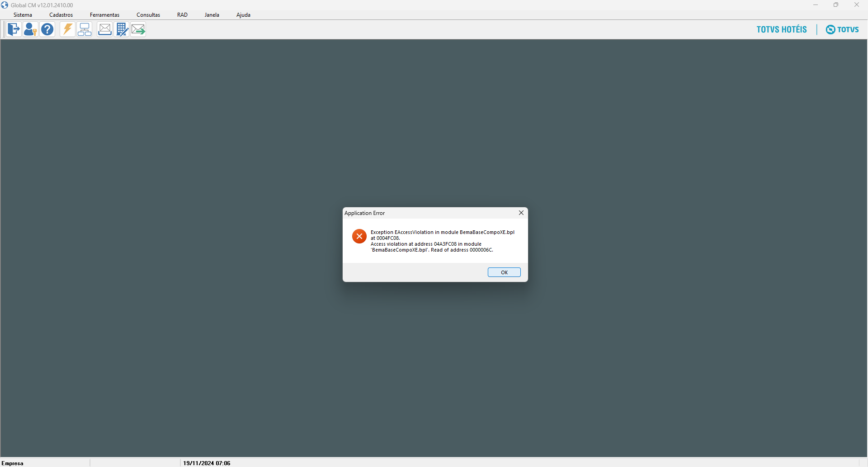Image resolution: width=868 pixels, height=467 pixels.
Task: Click the TOTVS brand logo
Action: click(x=842, y=29)
